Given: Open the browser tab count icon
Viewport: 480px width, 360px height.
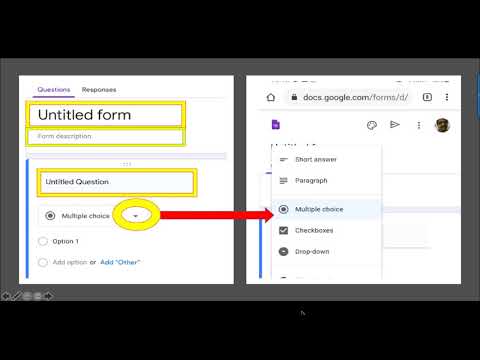Looking at the screenshot, I should tap(427, 97).
